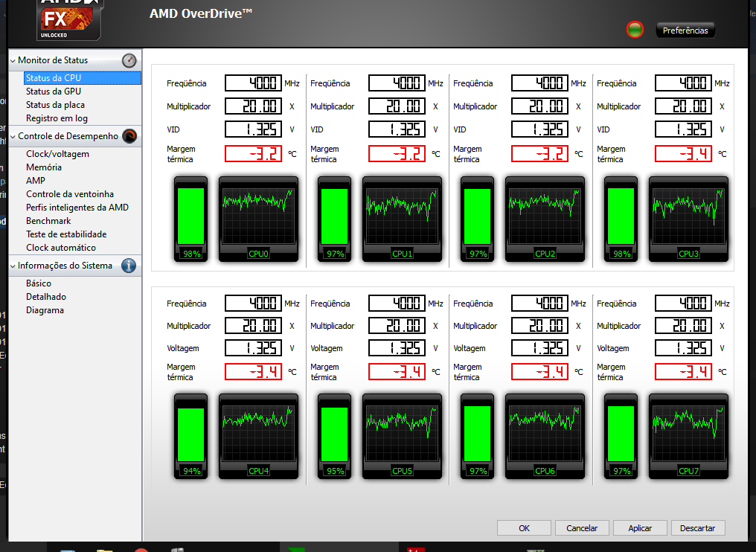
Task: Open Memória settings
Action: 44,167
